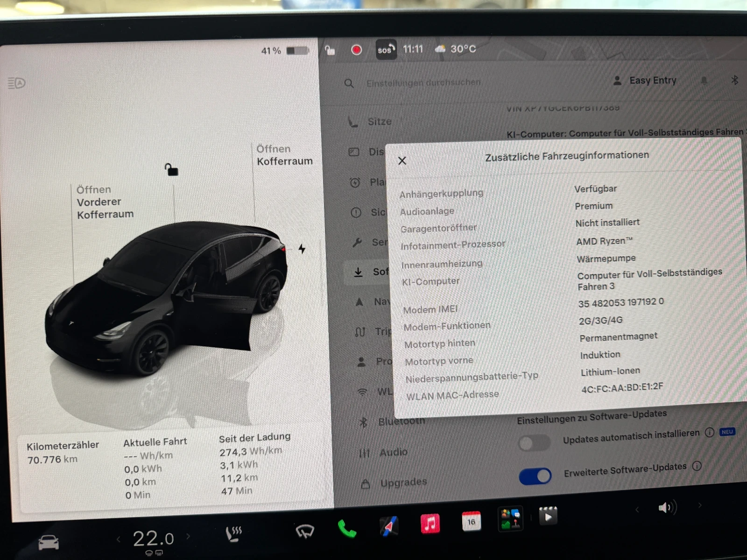This screenshot has width=747, height=560.
Task: Tap the lock icon in status bar
Action: [330, 50]
